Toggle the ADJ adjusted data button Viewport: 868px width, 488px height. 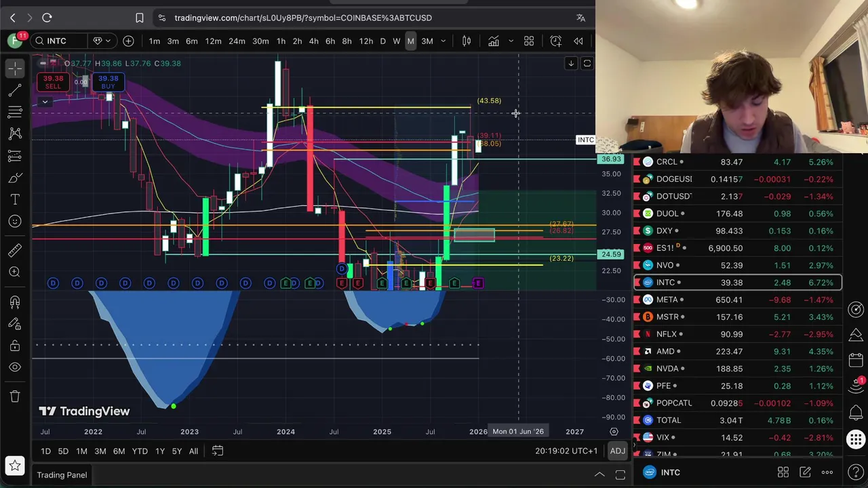click(617, 451)
